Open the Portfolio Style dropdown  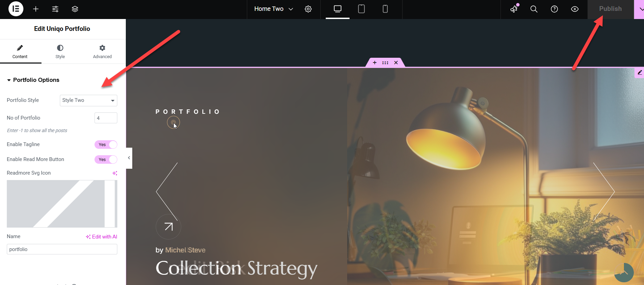point(88,101)
